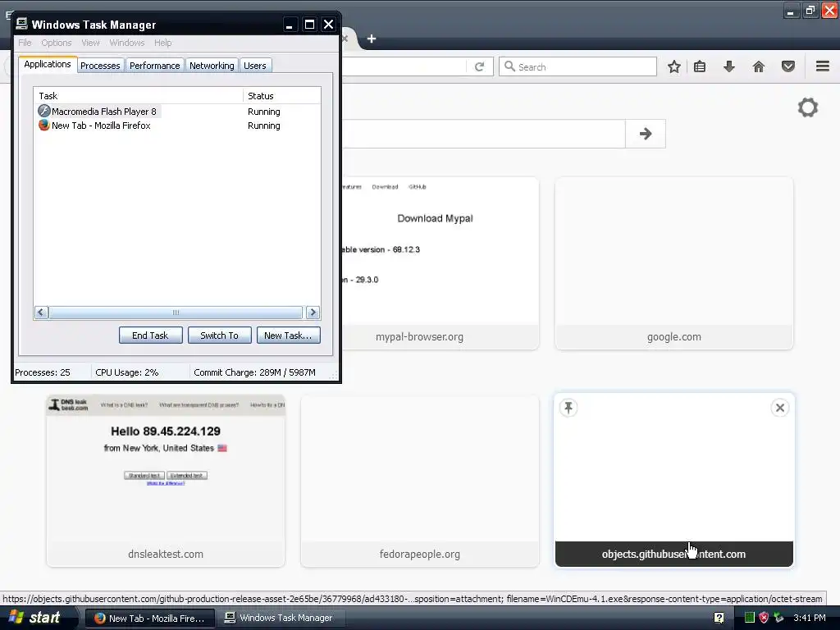Click the network tray icon beside the clock
Viewport: 840px width, 630px height.
[x=778, y=618]
